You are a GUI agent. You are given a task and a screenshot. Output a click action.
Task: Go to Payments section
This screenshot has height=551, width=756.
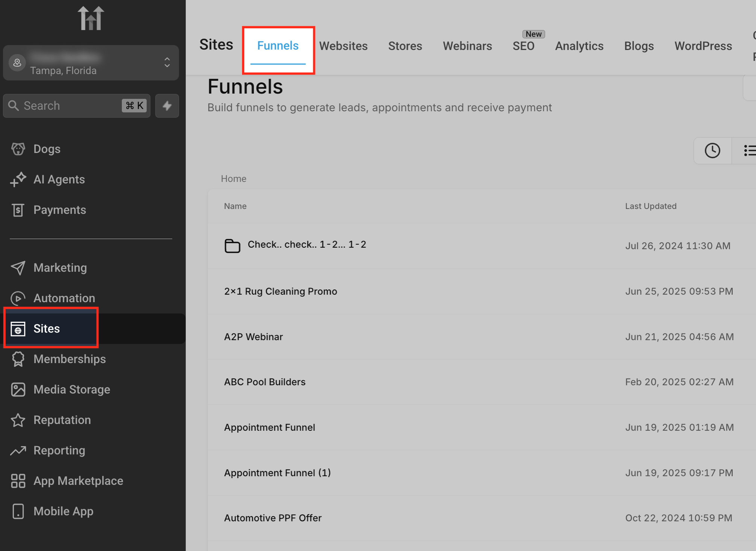click(x=59, y=210)
